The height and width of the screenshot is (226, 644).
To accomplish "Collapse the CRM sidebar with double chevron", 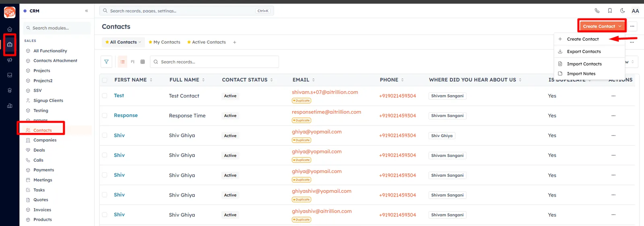I will click(x=87, y=11).
